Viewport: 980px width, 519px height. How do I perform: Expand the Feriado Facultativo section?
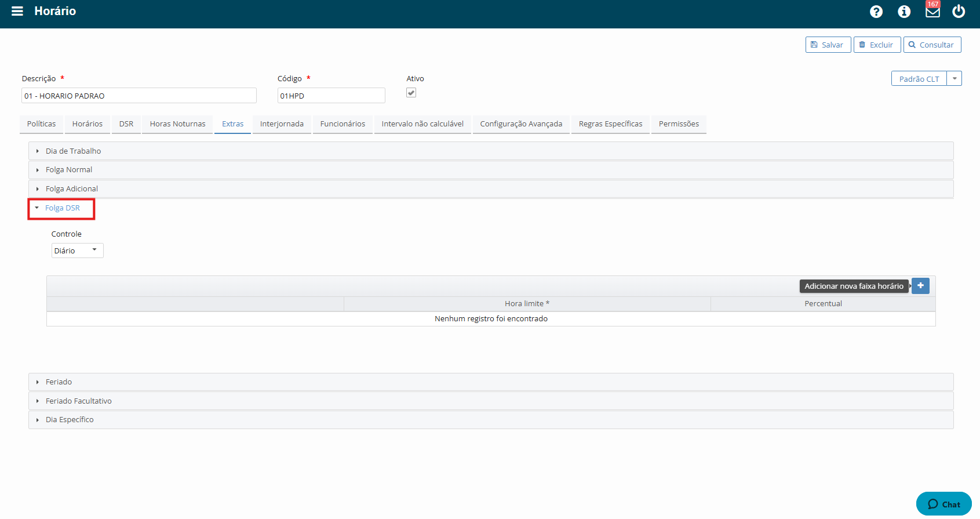[x=491, y=401]
